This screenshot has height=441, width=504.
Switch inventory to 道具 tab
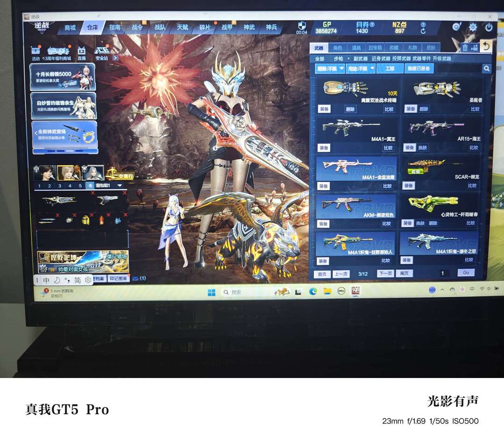coord(356,48)
